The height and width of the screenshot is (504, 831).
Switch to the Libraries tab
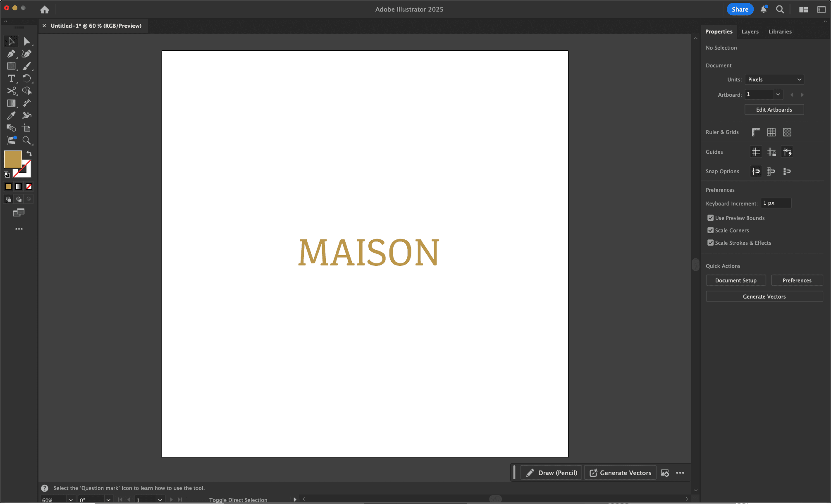tap(780, 32)
